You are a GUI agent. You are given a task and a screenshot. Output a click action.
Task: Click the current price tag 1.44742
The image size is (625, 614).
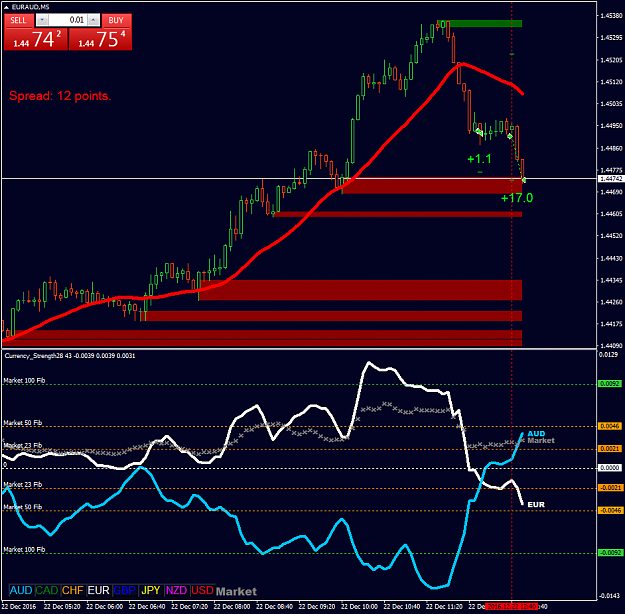coord(611,179)
